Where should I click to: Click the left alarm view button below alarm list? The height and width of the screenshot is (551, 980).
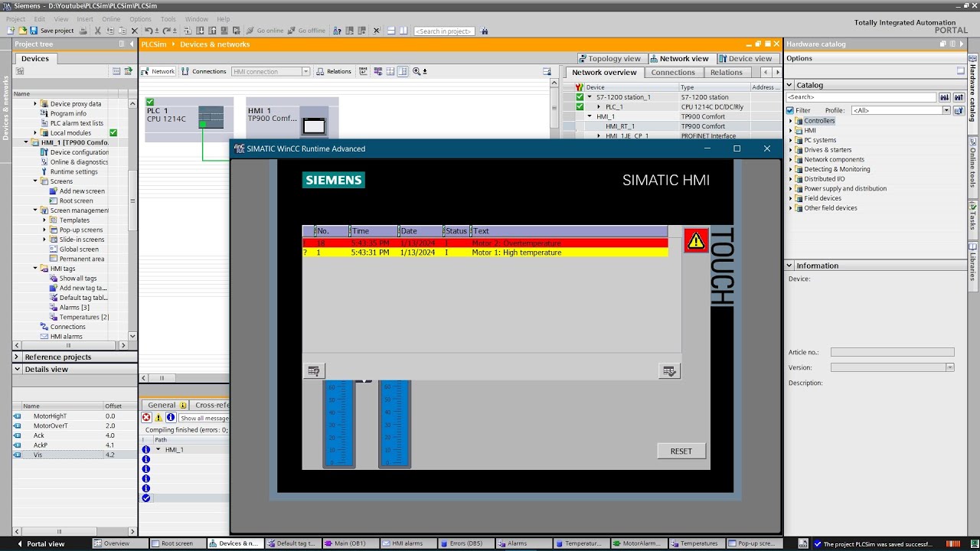tap(314, 370)
